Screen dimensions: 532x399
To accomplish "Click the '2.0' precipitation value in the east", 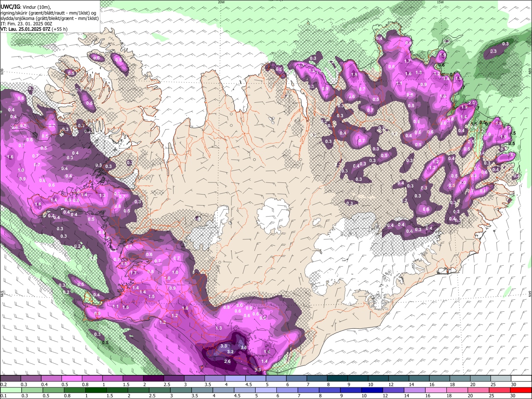I will point(472,103).
